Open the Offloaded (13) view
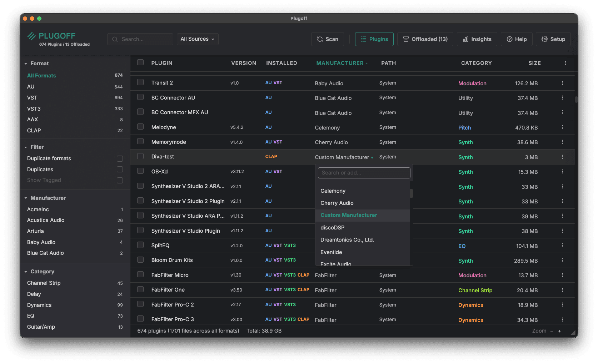 425,39
